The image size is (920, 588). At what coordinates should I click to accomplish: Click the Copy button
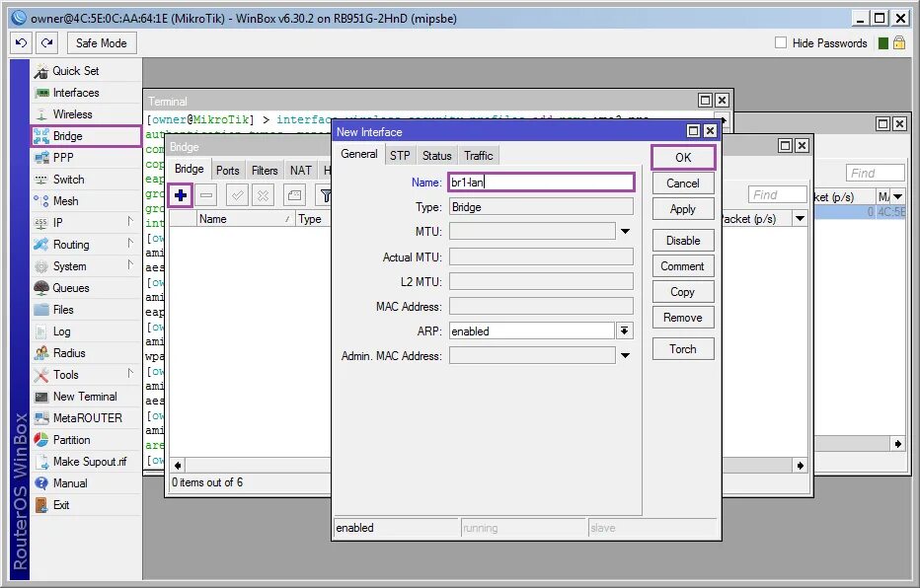click(683, 292)
